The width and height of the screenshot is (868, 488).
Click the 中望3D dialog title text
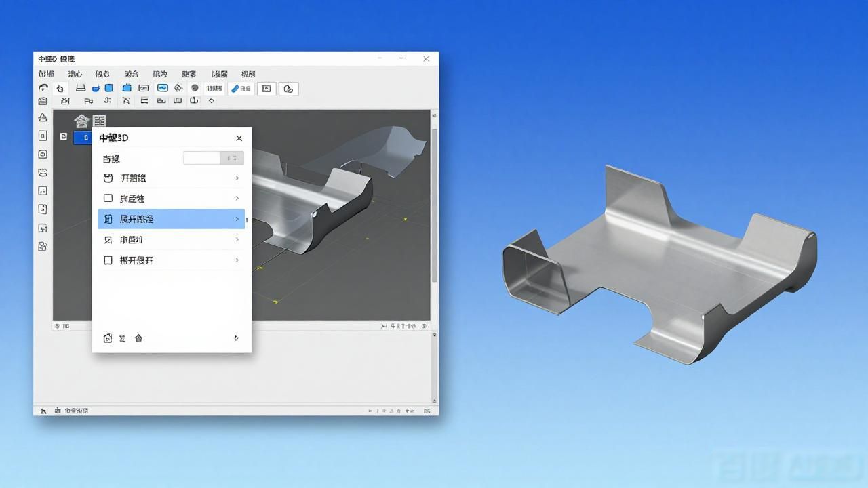pyautogui.click(x=114, y=138)
